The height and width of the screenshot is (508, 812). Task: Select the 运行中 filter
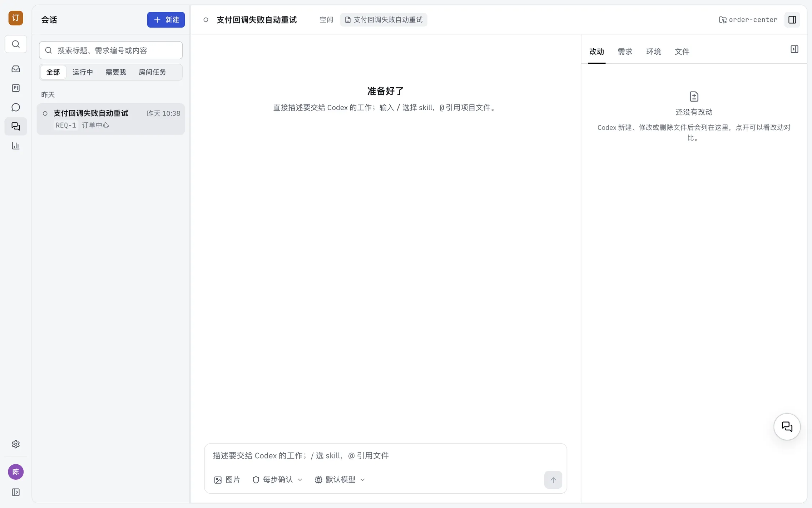click(83, 72)
